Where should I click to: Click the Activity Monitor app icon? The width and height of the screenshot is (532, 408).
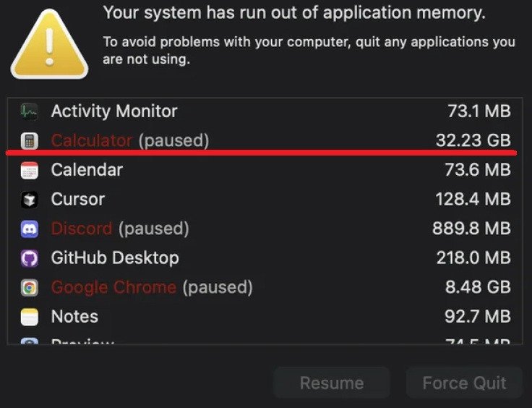pyautogui.click(x=29, y=111)
